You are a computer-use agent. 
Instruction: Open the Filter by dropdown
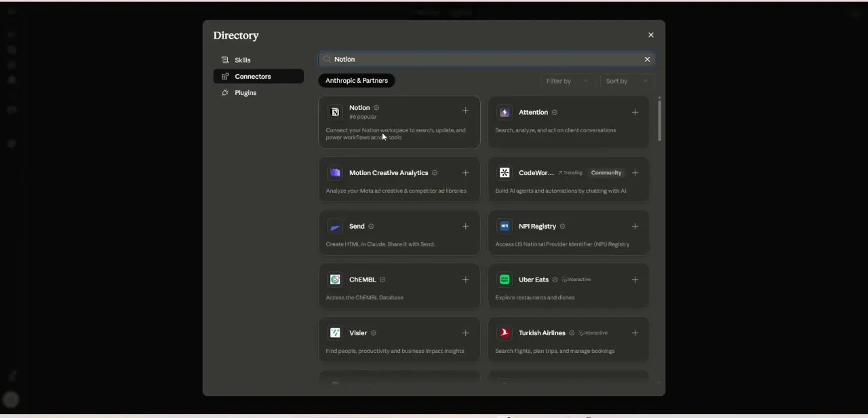(568, 81)
